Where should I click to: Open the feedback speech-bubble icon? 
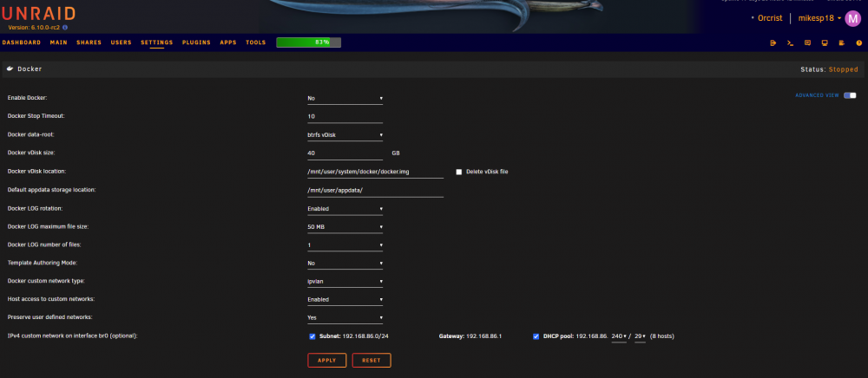tap(807, 42)
